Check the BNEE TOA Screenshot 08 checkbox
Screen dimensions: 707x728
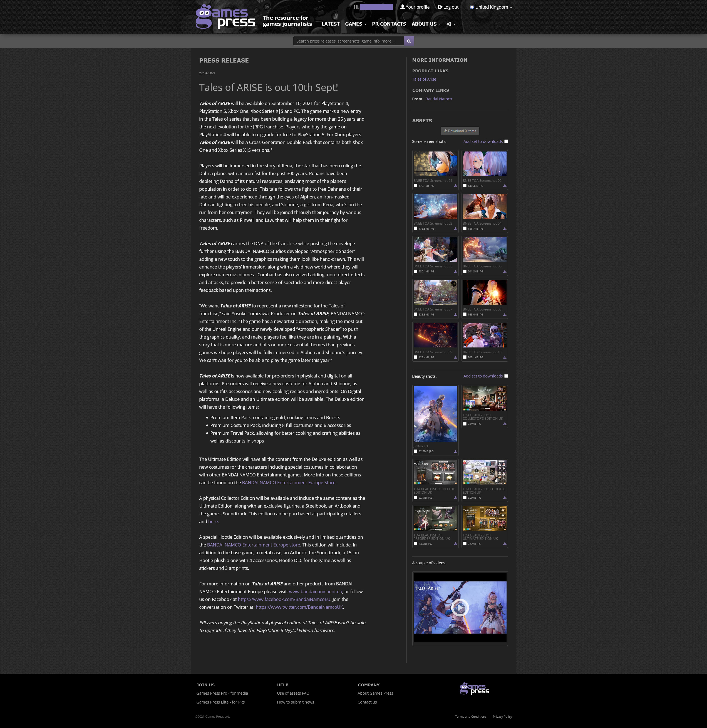tap(464, 315)
